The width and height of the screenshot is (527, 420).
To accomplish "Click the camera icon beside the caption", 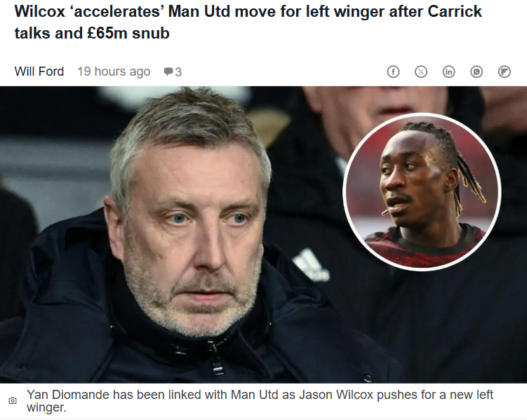I will [x=13, y=400].
